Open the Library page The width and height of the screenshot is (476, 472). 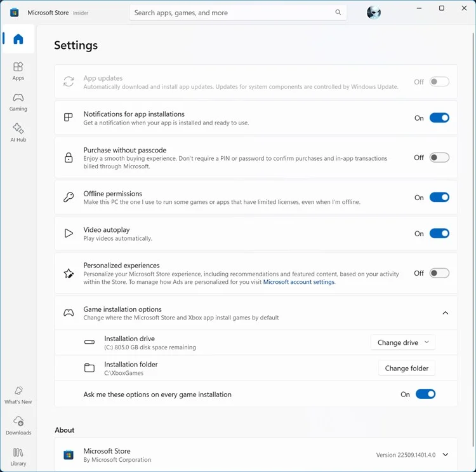coord(18,457)
